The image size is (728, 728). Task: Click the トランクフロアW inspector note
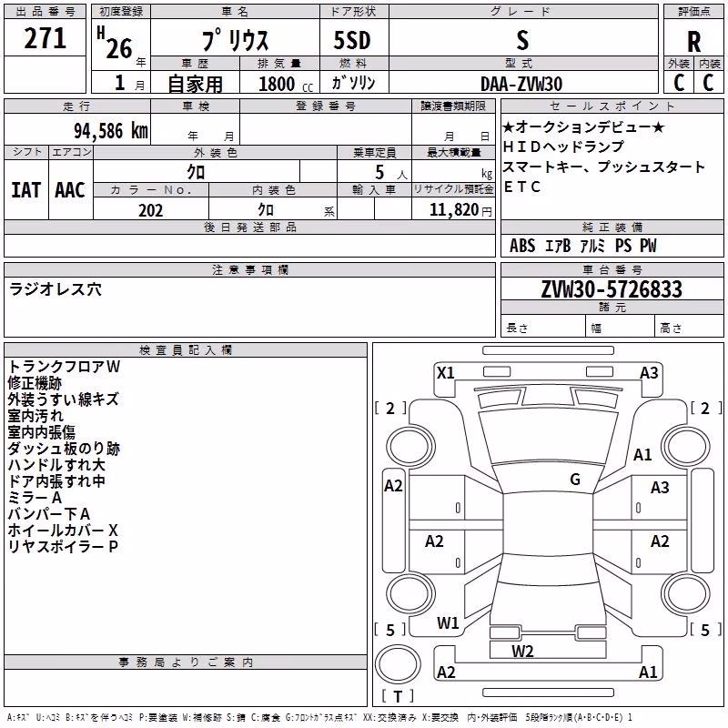pos(64,367)
